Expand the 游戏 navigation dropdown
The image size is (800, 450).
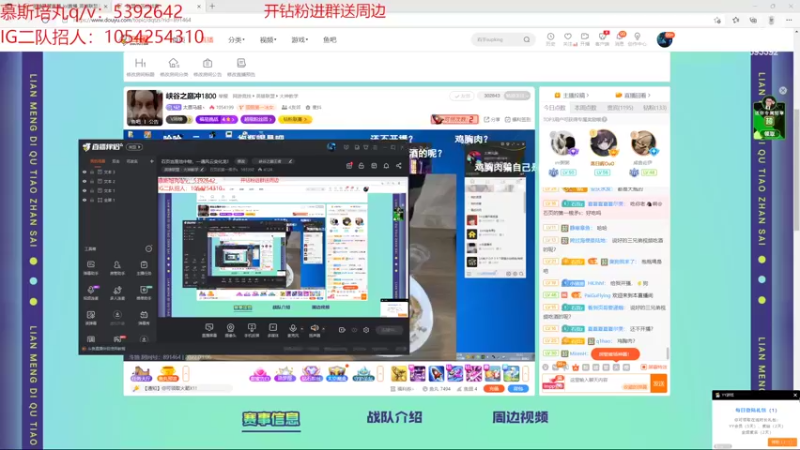(x=299, y=40)
